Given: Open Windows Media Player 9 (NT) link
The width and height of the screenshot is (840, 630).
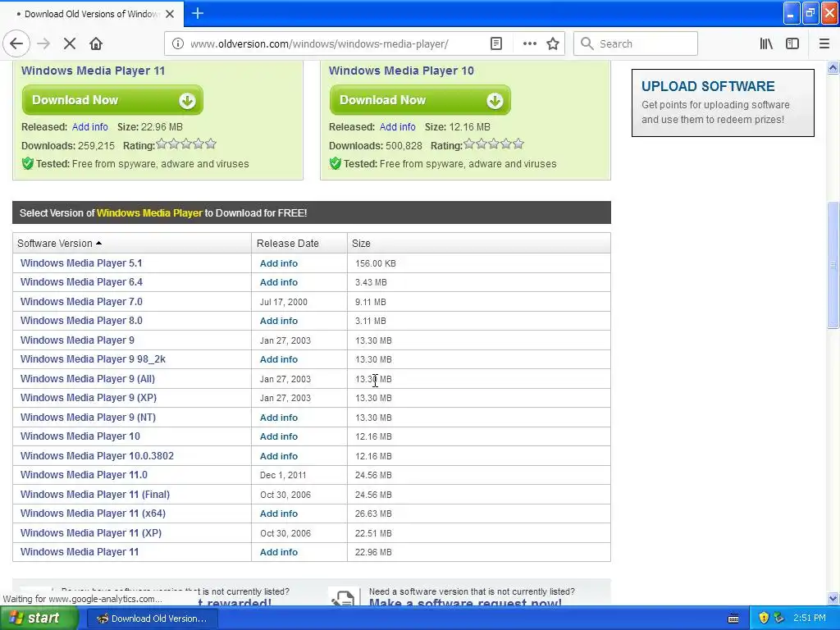Looking at the screenshot, I should 88,418.
